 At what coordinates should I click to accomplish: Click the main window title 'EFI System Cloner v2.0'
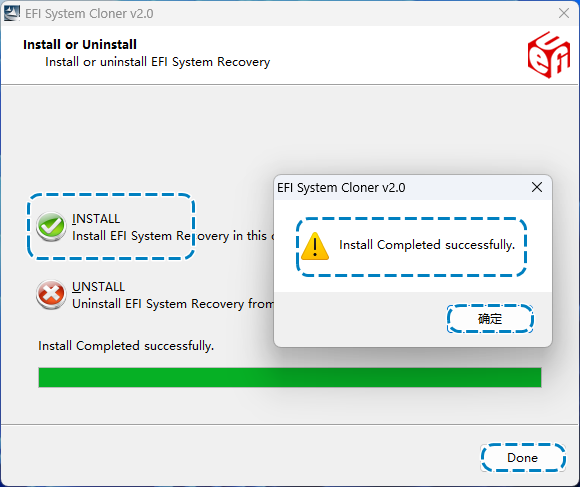point(89,14)
